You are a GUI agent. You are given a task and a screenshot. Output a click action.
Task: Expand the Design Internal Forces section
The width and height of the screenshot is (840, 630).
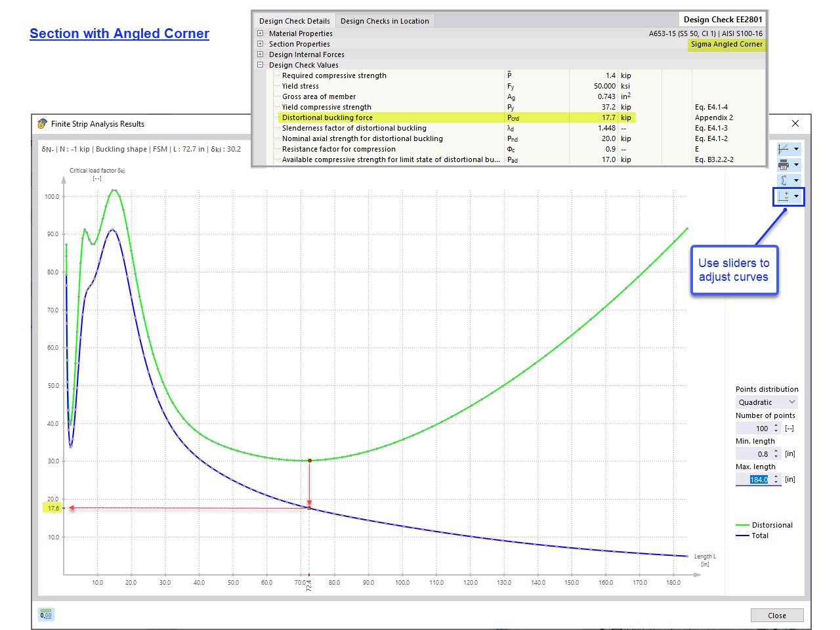260,54
